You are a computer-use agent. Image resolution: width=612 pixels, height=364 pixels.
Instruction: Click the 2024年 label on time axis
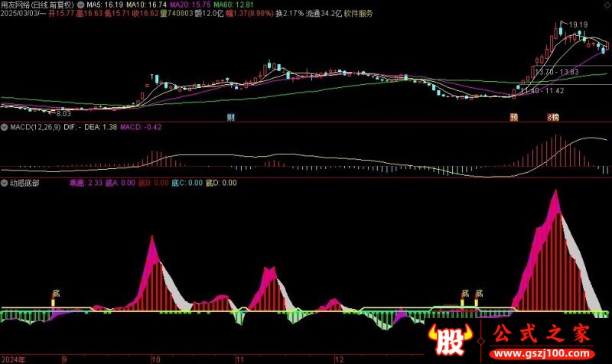pos(13,359)
